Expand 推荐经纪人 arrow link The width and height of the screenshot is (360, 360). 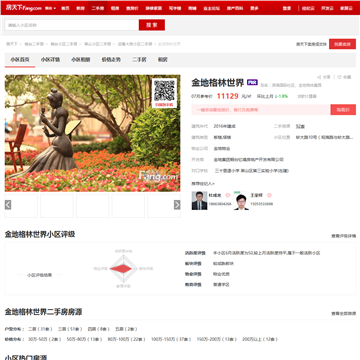[x=203, y=183]
